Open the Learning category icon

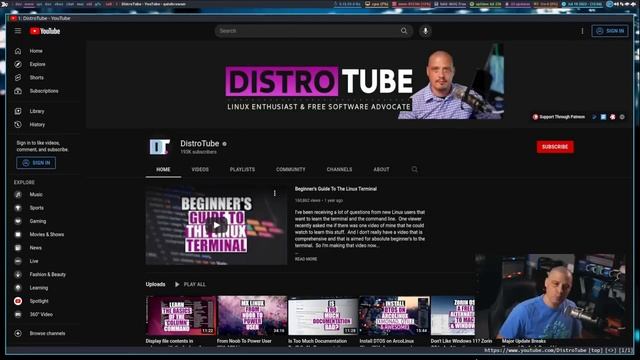[18, 288]
